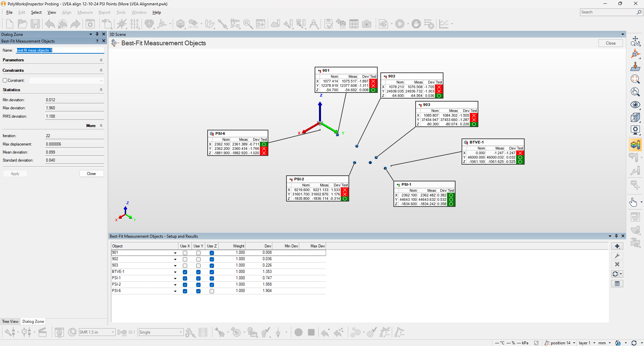644x346 pixels.
Task: Click the clapperboard icon in bottom toolbar
Action: tap(43, 332)
